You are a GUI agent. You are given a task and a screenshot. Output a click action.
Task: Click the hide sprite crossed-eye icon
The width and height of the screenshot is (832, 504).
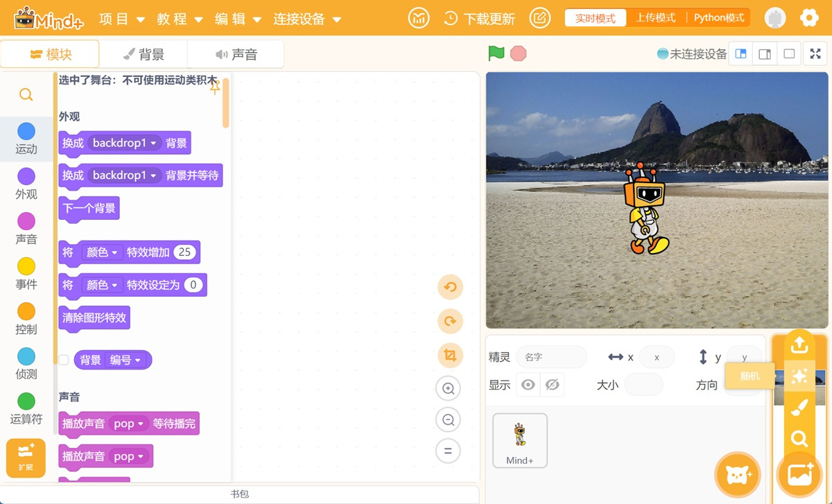point(552,385)
